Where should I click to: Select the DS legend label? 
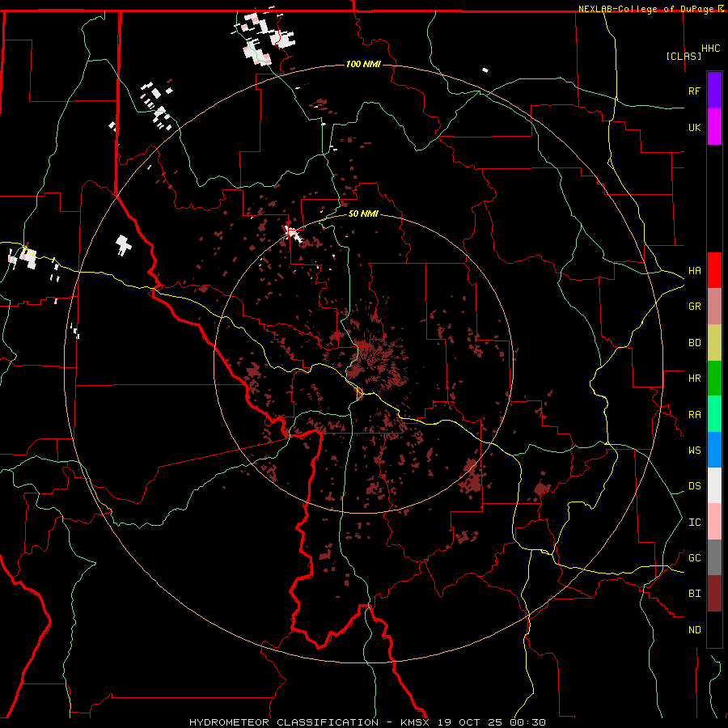[x=694, y=486]
